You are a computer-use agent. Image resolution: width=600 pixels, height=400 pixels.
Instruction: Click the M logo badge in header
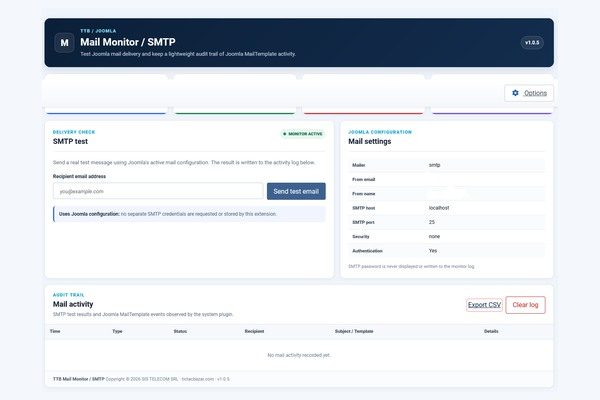coord(64,43)
